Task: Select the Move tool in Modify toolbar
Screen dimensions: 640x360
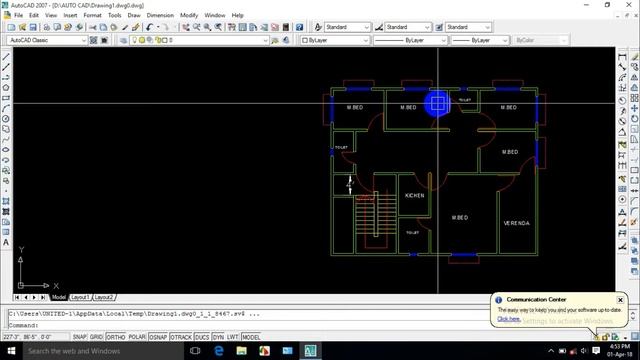Action: point(634,108)
